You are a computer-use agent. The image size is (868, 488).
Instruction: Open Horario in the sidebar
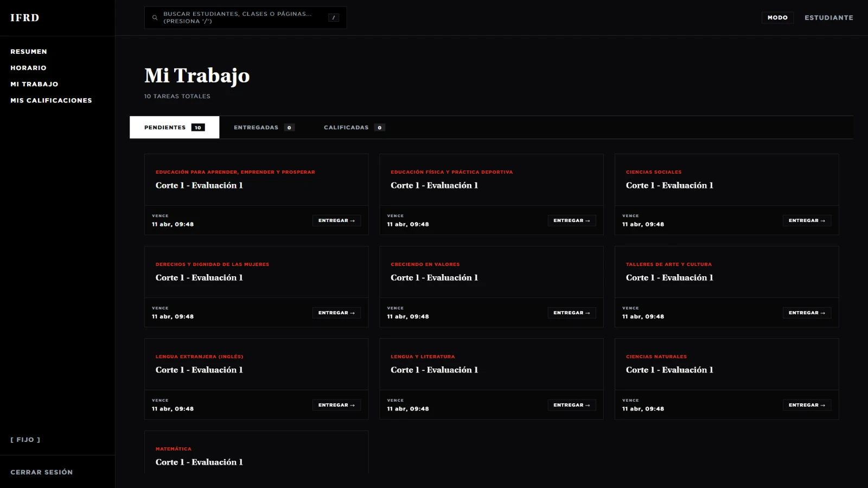pyautogui.click(x=28, y=68)
